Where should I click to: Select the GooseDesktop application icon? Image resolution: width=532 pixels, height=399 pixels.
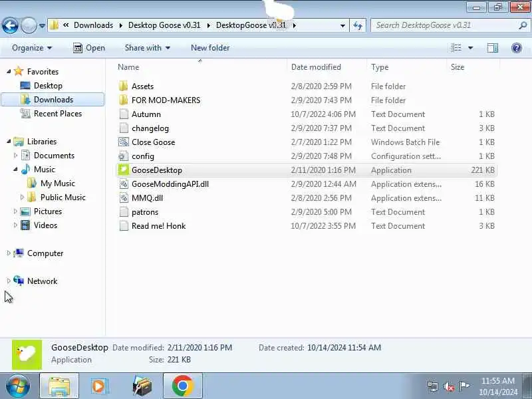pyautogui.click(x=124, y=170)
